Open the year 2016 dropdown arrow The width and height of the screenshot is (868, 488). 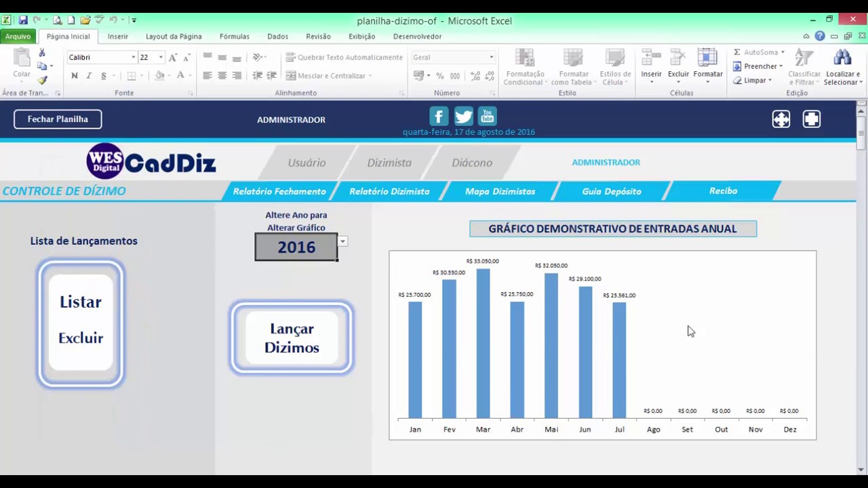[x=342, y=241]
